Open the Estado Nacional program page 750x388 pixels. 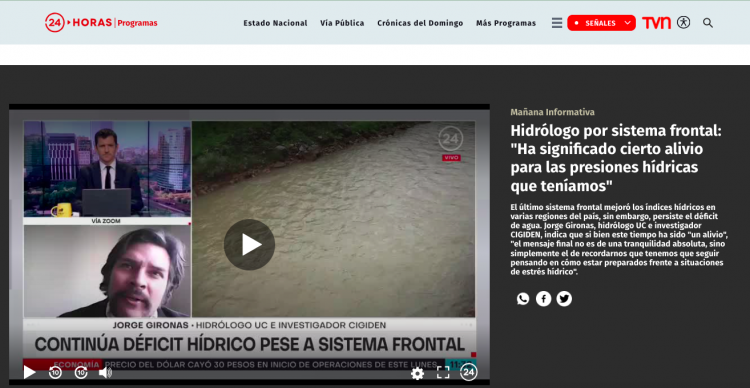coord(275,23)
